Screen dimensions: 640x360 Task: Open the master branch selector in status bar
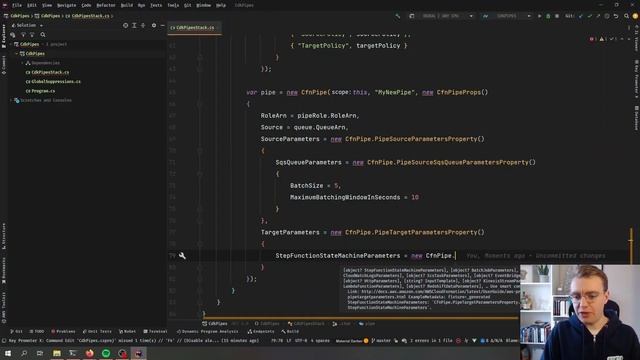coord(381,340)
